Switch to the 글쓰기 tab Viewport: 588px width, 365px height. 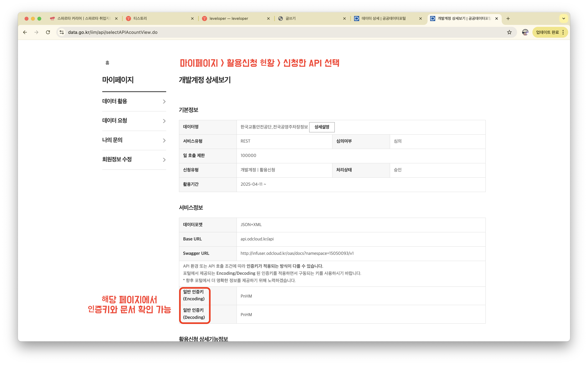(x=309, y=19)
